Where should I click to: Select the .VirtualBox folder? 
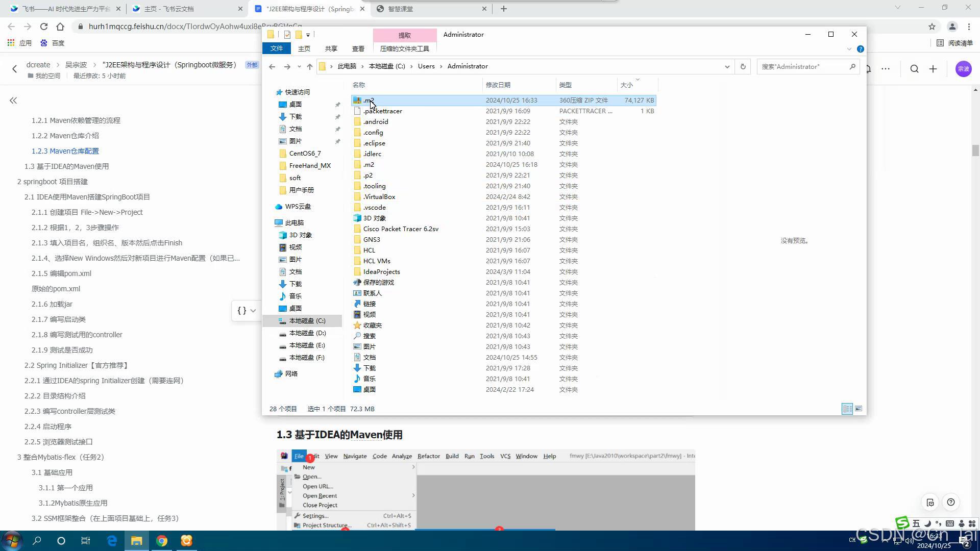pos(379,197)
